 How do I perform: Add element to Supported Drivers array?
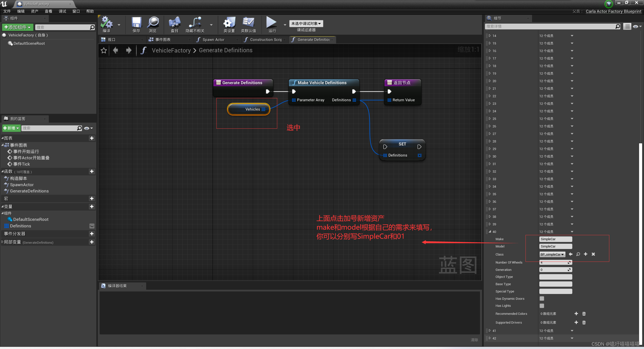tap(576, 322)
